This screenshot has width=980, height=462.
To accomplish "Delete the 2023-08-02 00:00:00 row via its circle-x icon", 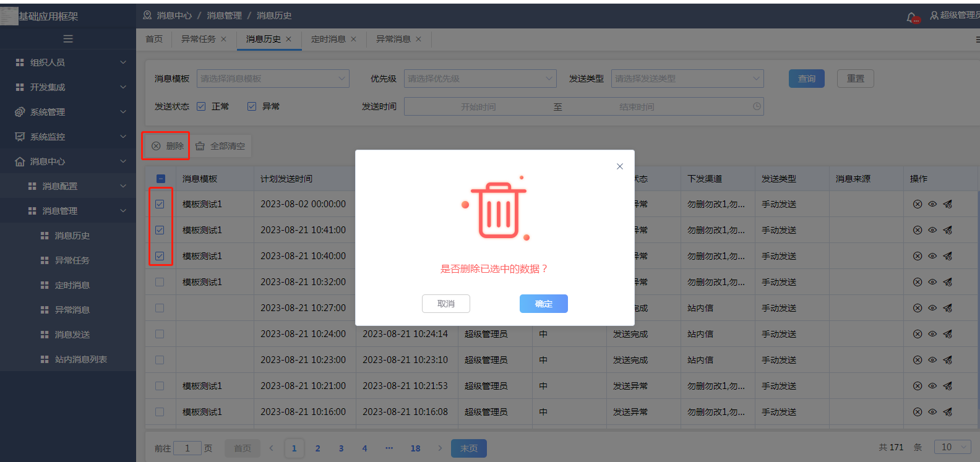I will point(918,204).
